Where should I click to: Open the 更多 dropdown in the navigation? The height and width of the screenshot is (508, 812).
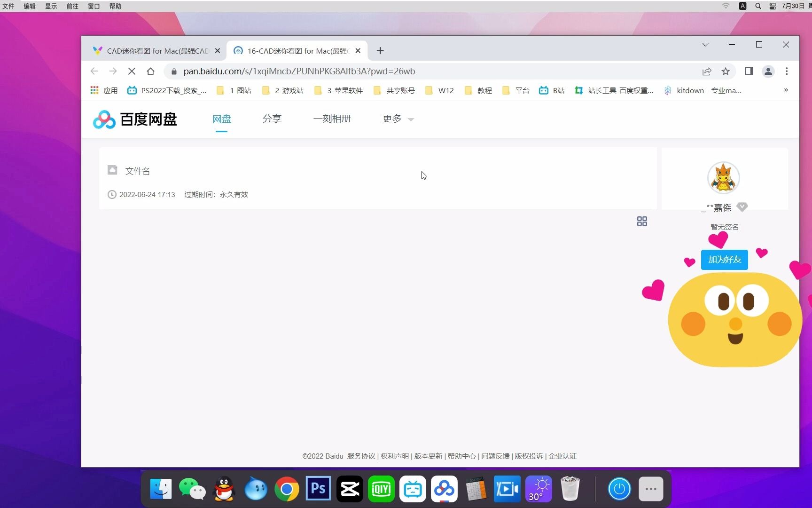tap(397, 119)
